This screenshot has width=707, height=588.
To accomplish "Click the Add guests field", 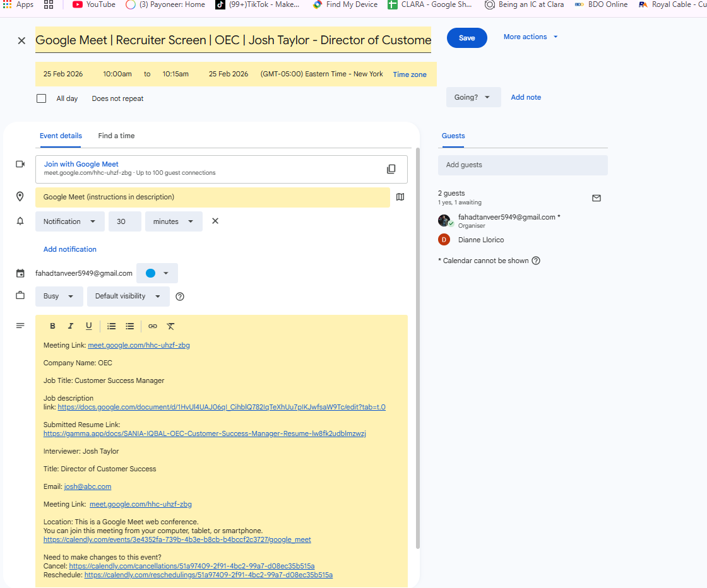I will [x=523, y=165].
